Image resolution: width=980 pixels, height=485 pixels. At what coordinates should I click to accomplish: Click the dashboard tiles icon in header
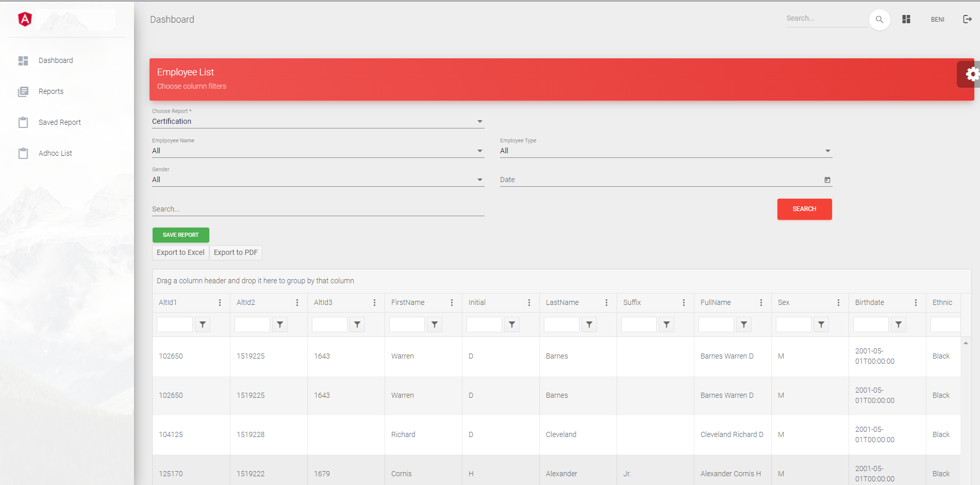(x=906, y=19)
